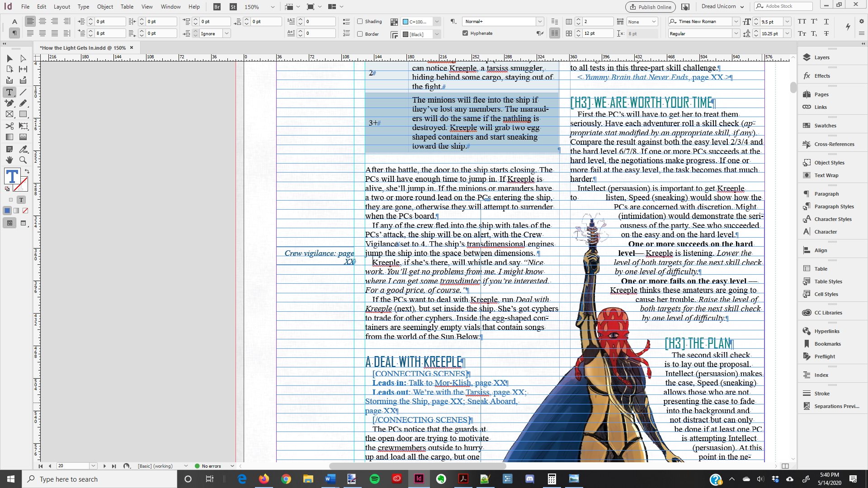Screen dimensions: 868x488
Task: Choose the Pencil tool
Action: click(23, 103)
